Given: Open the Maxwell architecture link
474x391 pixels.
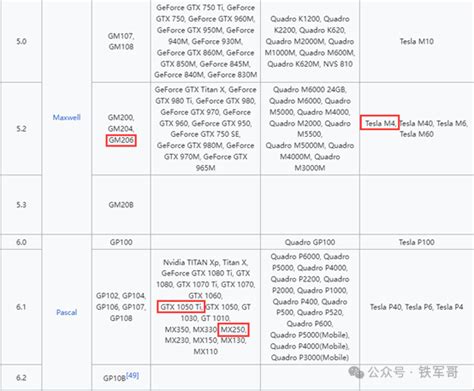Looking at the screenshot, I should 67,117.
